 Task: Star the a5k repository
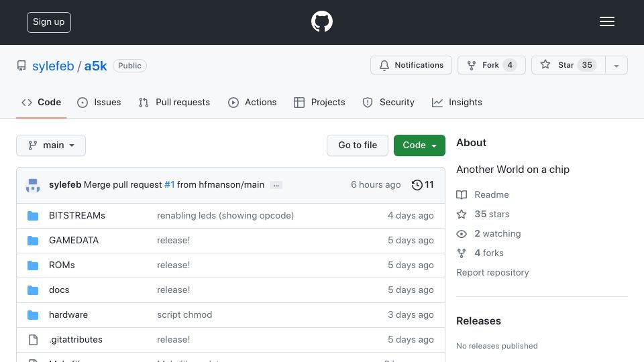point(568,65)
